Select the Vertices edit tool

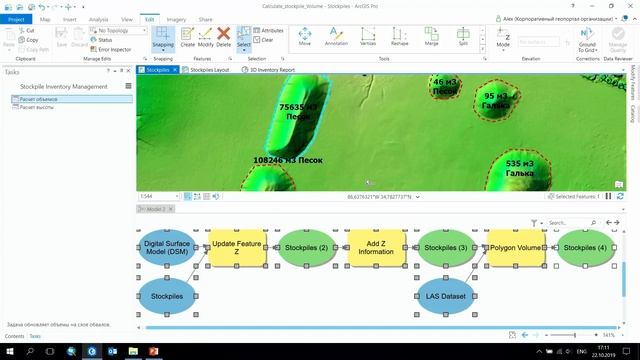point(368,36)
